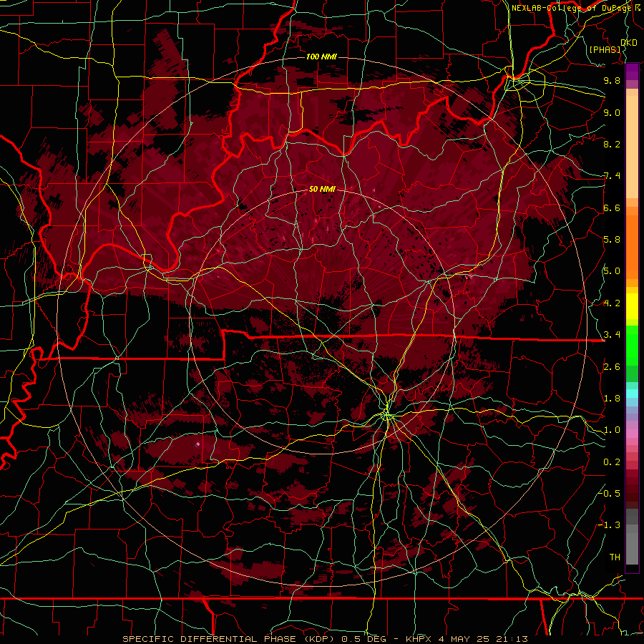Click the 1.0 value on the color scale
Image resolution: width=644 pixels, height=644 pixels.
pos(612,430)
